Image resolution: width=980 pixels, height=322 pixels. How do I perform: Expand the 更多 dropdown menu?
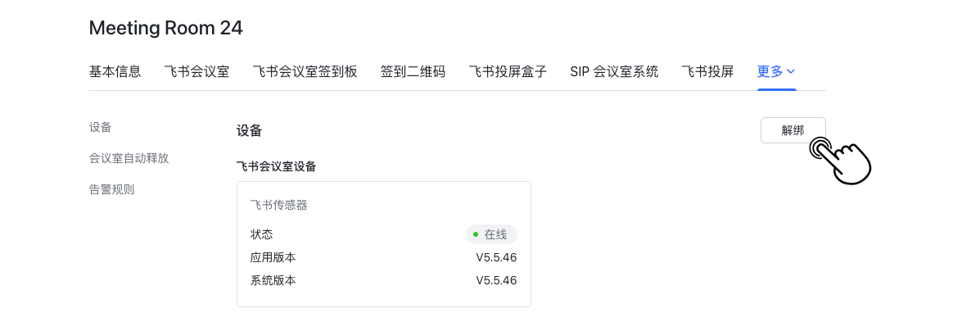(776, 71)
